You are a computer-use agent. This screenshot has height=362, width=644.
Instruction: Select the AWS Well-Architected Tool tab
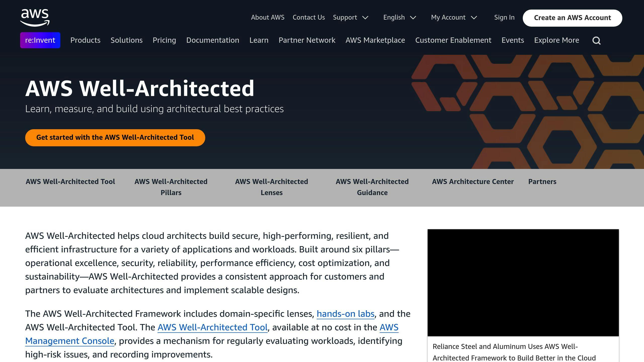(70, 182)
